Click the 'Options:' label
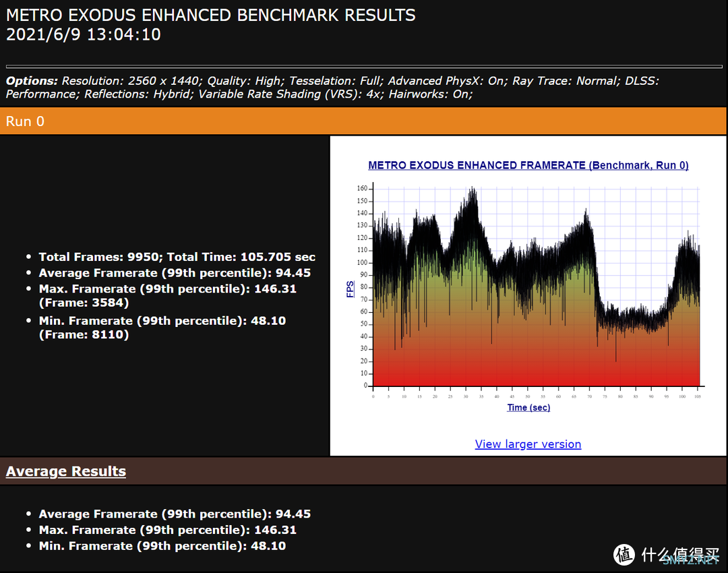 (x=32, y=81)
